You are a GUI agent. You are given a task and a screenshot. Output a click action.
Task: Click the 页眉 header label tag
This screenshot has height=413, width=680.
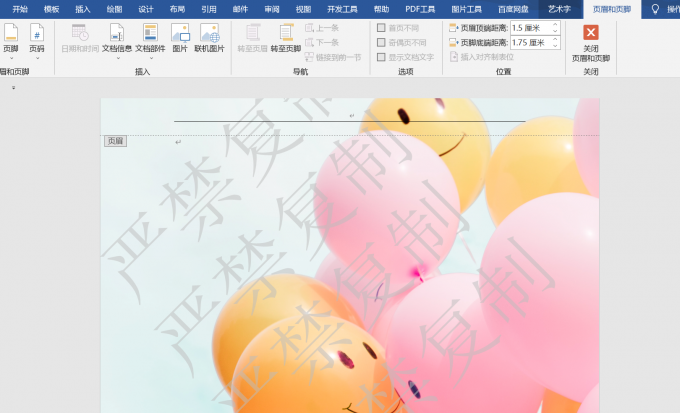tap(115, 141)
